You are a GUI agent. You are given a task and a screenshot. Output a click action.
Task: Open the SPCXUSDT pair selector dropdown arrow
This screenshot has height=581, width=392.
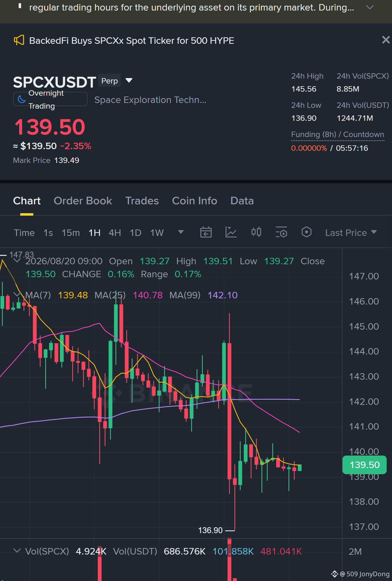tap(129, 80)
